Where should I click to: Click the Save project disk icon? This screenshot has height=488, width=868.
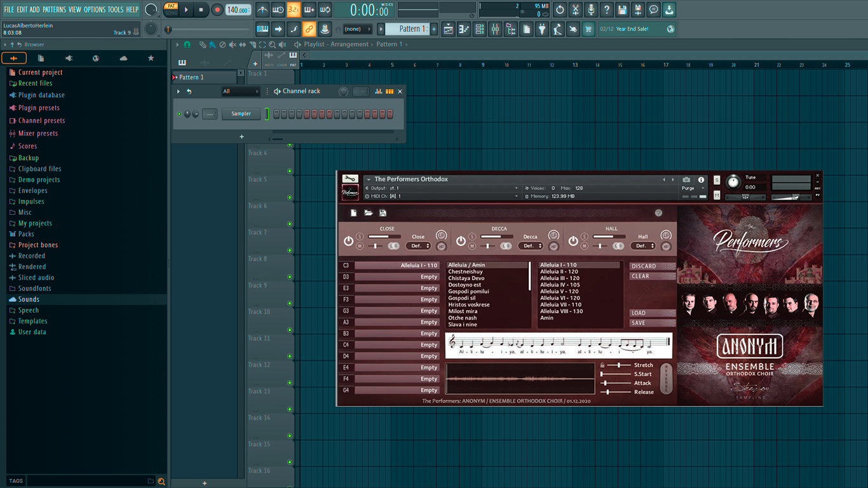pyautogui.click(x=622, y=10)
